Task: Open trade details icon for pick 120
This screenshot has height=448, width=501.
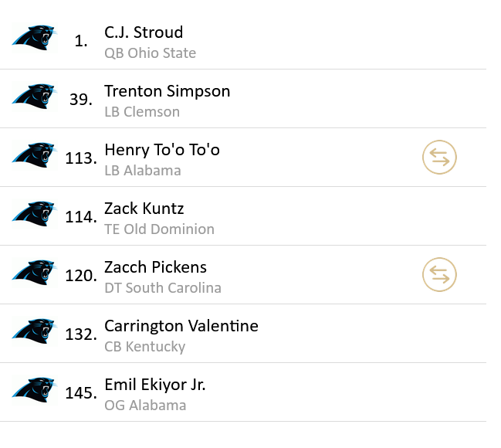Action: tap(439, 275)
